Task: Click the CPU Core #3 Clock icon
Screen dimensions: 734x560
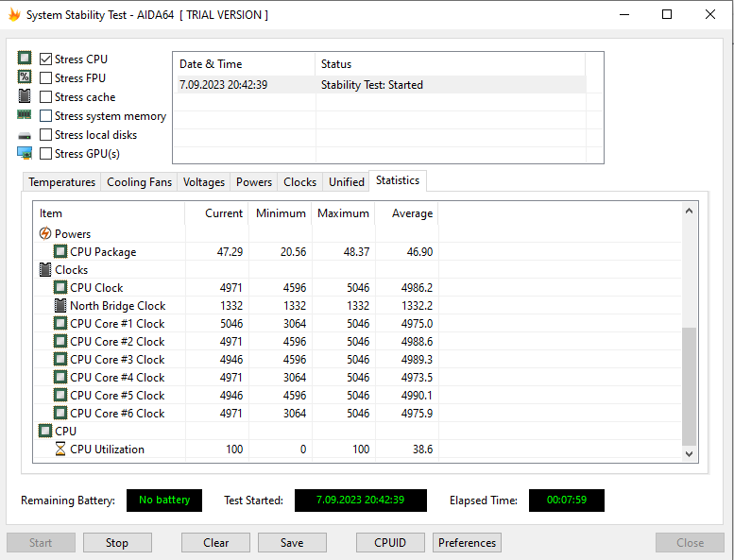Action: point(60,359)
